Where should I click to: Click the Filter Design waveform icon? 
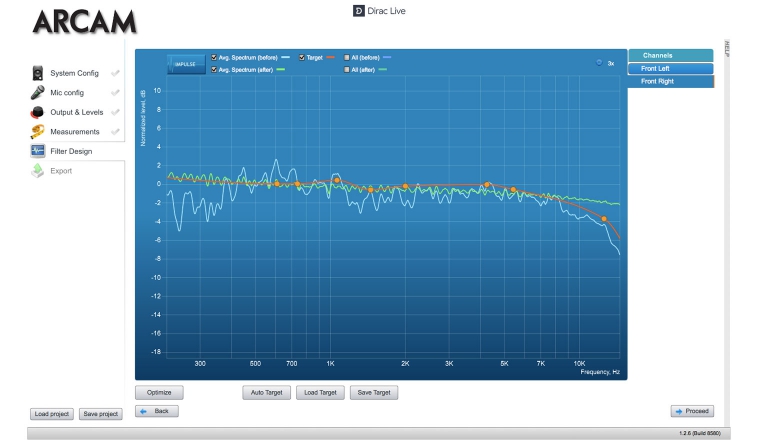click(x=38, y=151)
